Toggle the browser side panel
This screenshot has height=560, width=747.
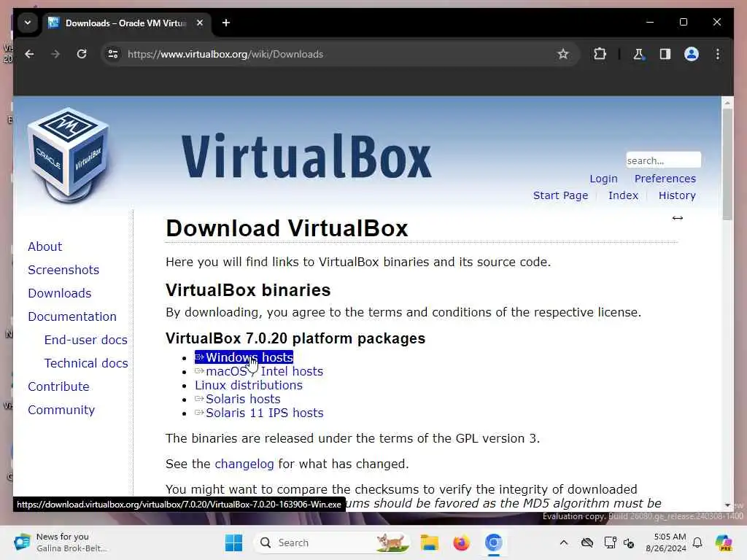665,54
